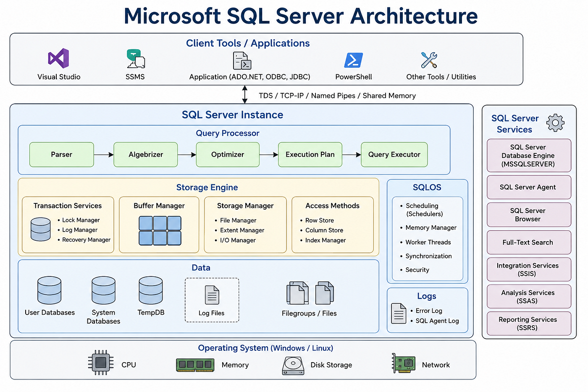Click the SSMS icon

click(135, 59)
